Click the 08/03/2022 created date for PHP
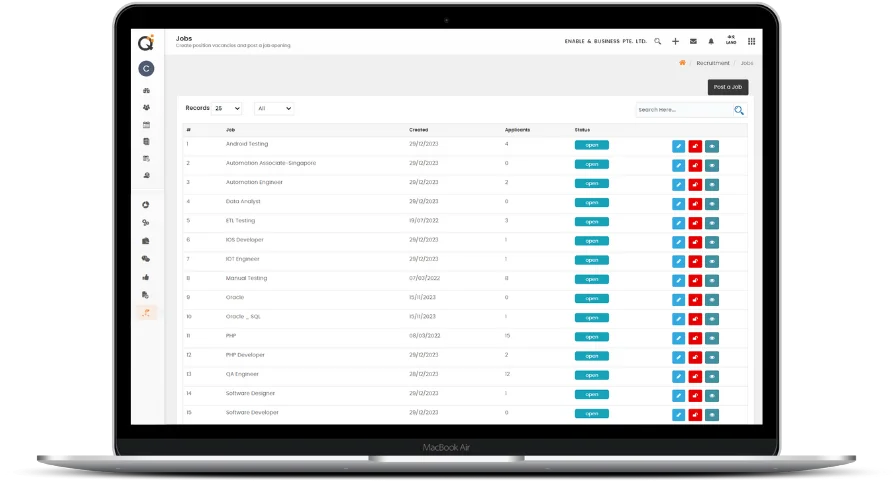This screenshot has width=894, height=481. pyautogui.click(x=425, y=336)
